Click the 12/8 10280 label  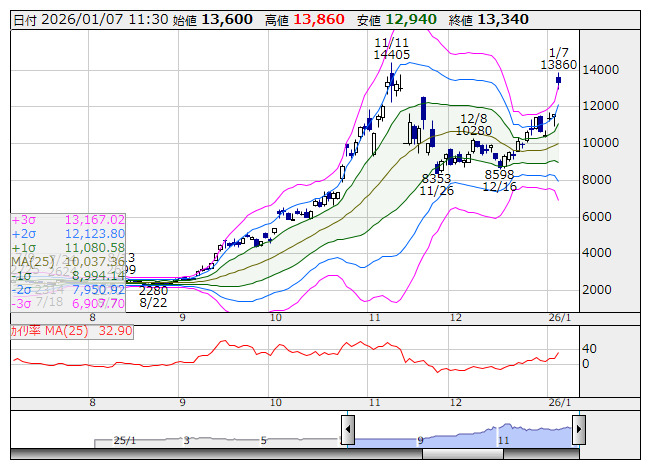tap(474, 124)
